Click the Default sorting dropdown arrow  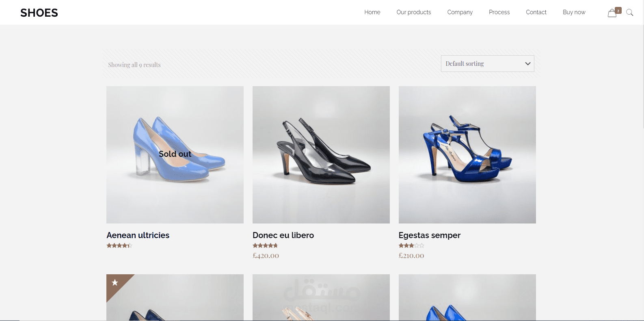[x=528, y=64]
